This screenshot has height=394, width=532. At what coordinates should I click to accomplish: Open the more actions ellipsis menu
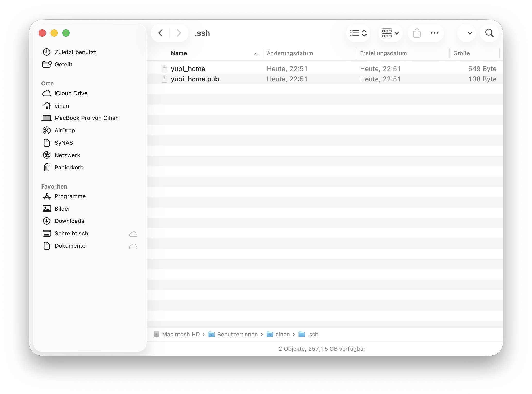click(435, 33)
